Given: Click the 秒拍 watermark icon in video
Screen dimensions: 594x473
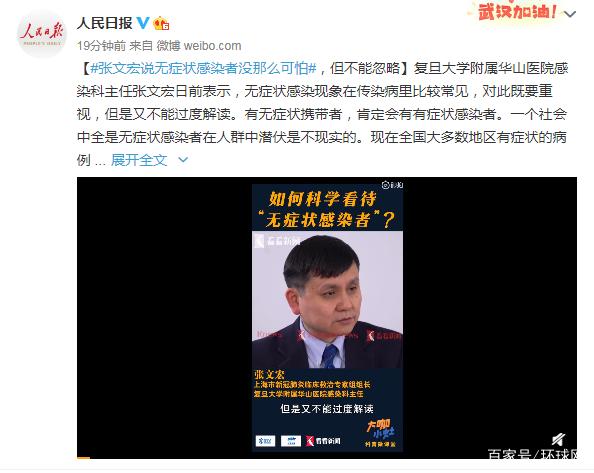Looking at the screenshot, I should click(392, 185).
